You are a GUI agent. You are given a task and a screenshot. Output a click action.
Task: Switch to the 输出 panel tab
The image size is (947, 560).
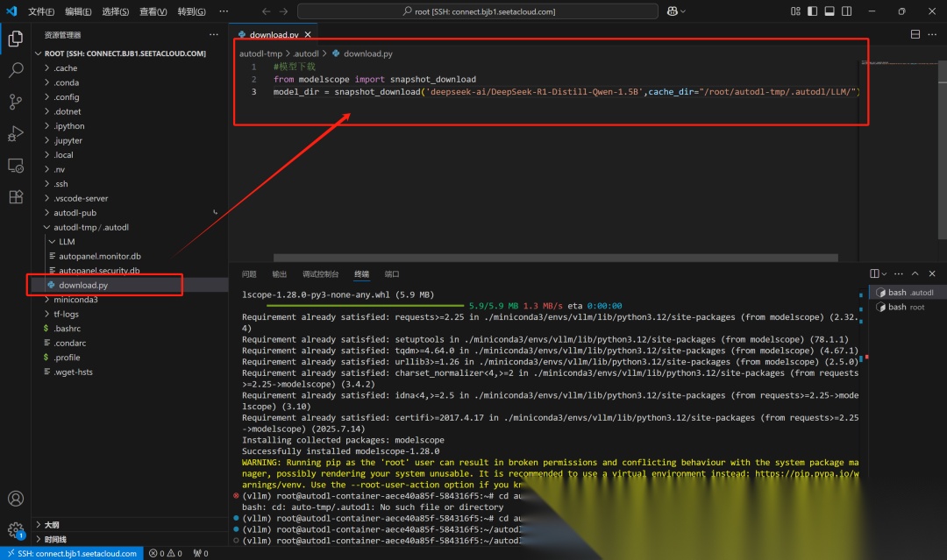point(279,274)
